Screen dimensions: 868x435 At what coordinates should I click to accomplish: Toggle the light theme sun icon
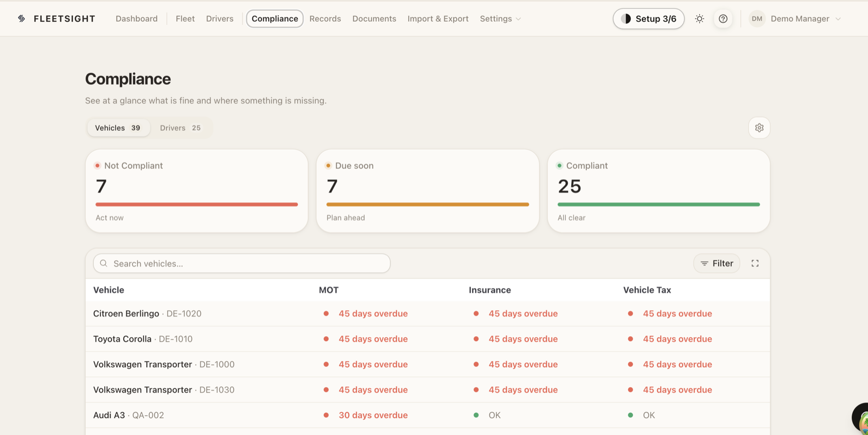tap(700, 18)
